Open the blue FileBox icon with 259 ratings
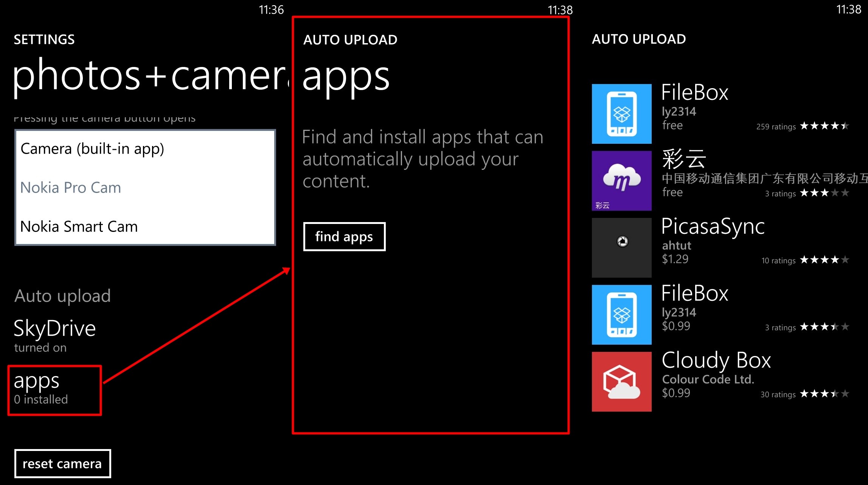Viewport: 868px width, 485px height. tap(621, 114)
